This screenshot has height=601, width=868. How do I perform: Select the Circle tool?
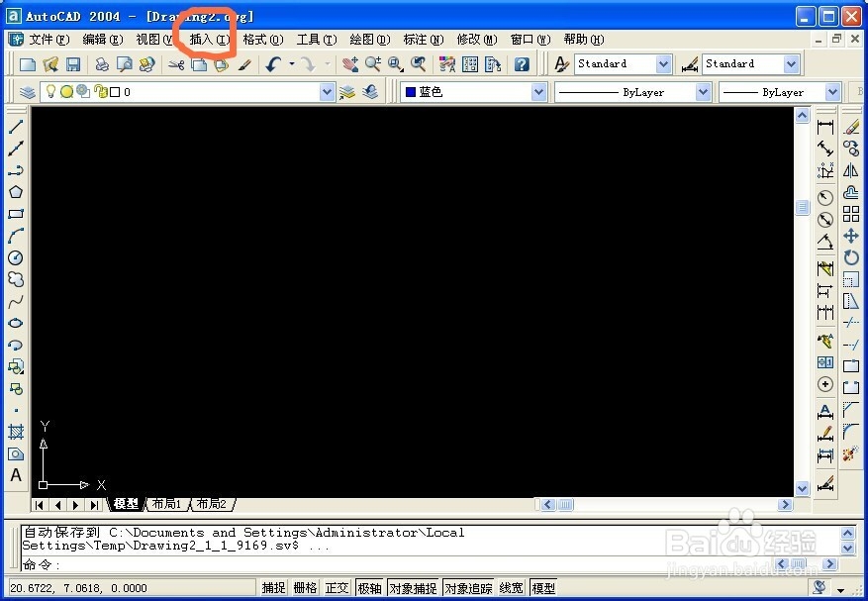pos(16,257)
